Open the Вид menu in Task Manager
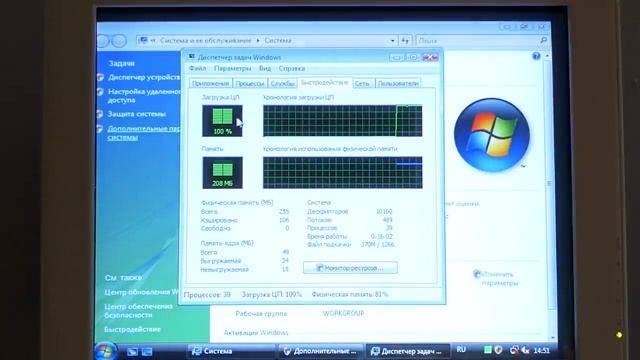 tap(265, 69)
